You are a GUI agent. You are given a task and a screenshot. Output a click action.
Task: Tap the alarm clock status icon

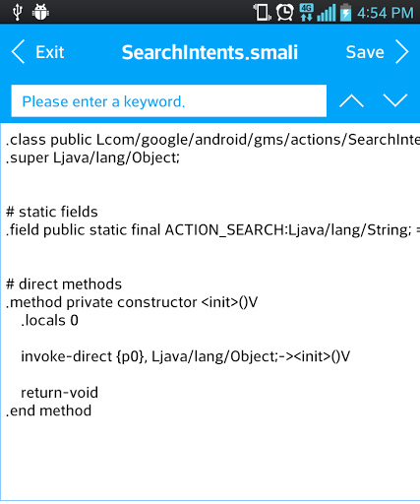[x=284, y=13]
